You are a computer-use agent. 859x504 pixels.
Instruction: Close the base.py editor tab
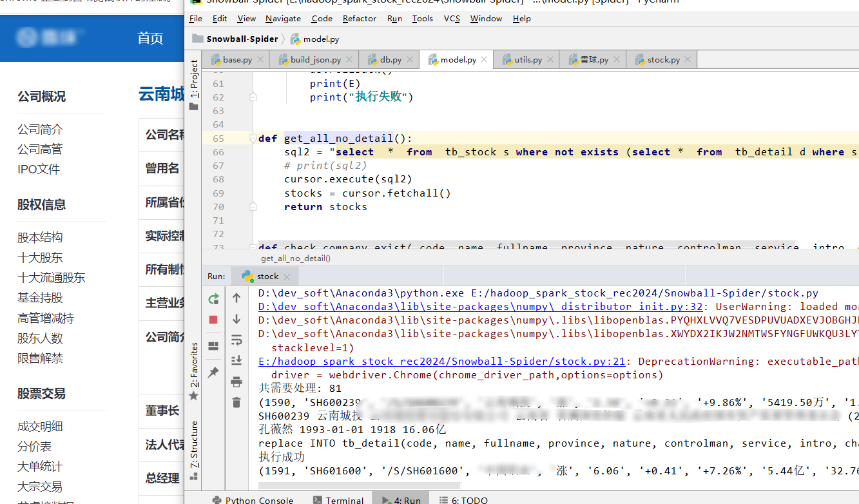pyautogui.click(x=260, y=60)
